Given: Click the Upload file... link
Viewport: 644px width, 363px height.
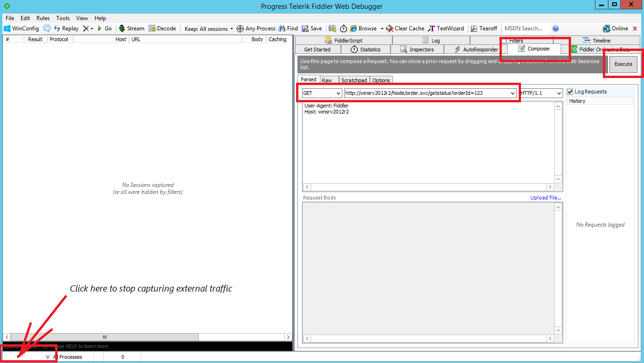Looking at the screenshot, I should click(x=546, y=198).
